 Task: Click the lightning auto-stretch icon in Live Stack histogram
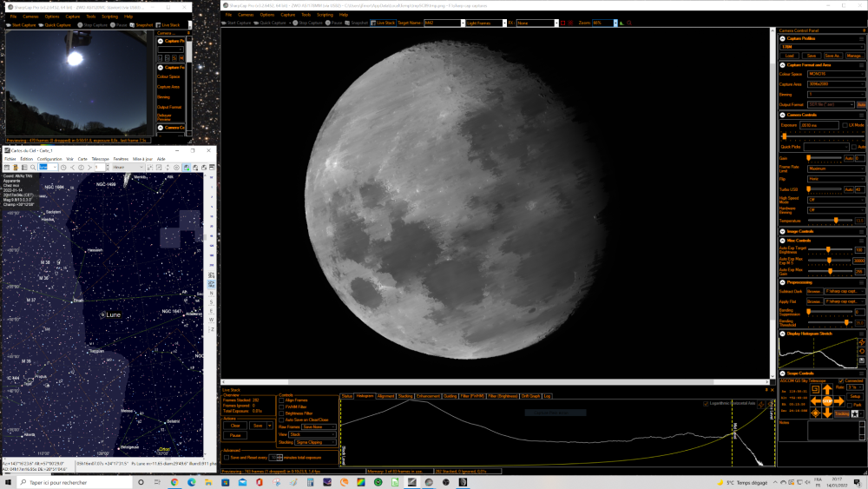761,405
